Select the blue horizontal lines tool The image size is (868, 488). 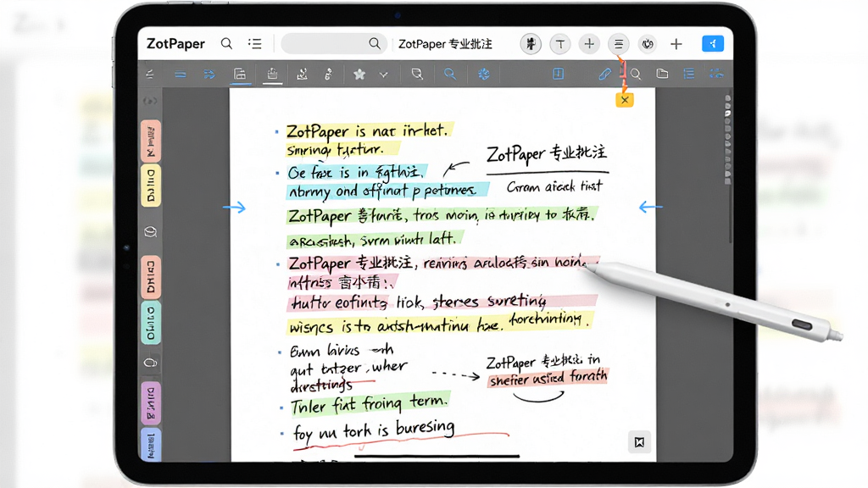pyautogui.click(x=180, y=75)
